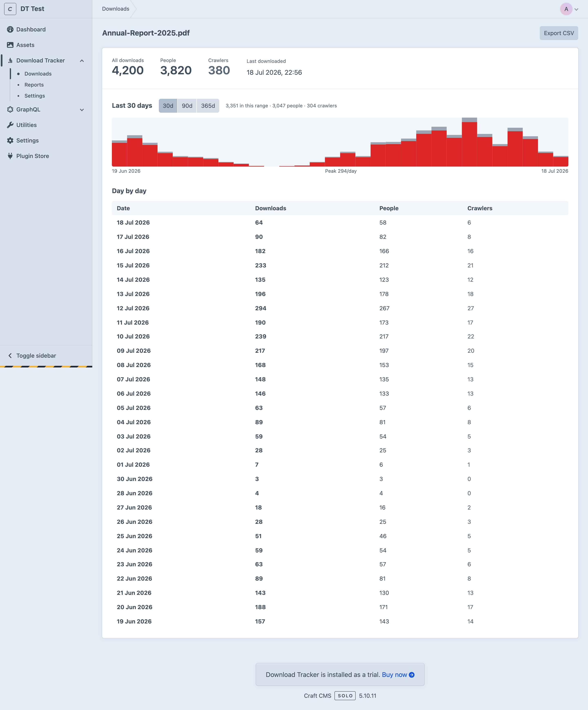Click the People column header
The width and height of the screenshot is (588, 710).
point(389,208)
